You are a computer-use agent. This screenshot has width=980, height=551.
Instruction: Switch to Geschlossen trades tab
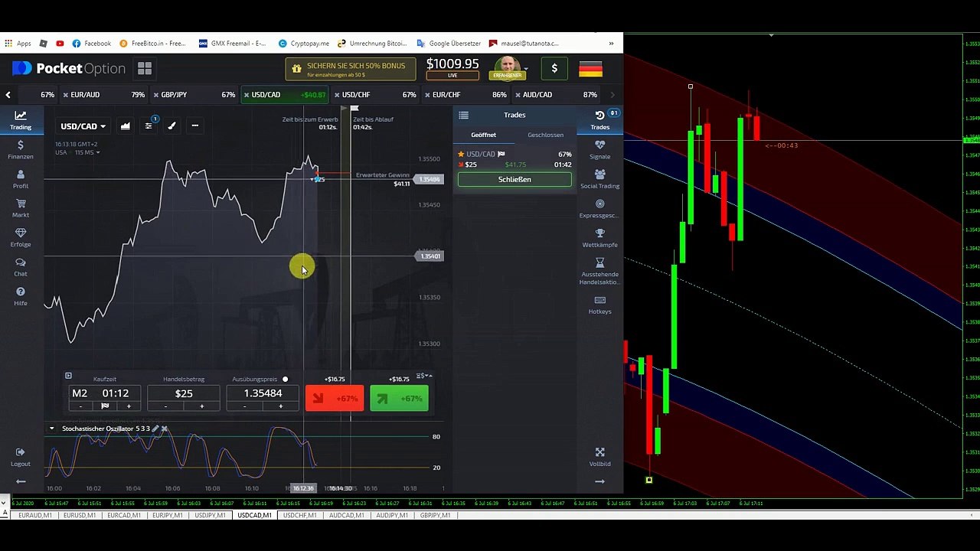[545, 135]
